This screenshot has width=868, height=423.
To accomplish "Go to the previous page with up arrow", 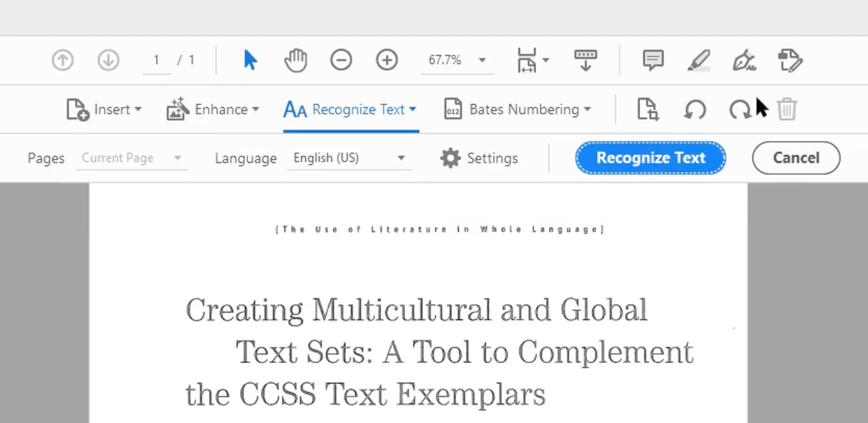I will pyautogui.click(x=62, y=60).
